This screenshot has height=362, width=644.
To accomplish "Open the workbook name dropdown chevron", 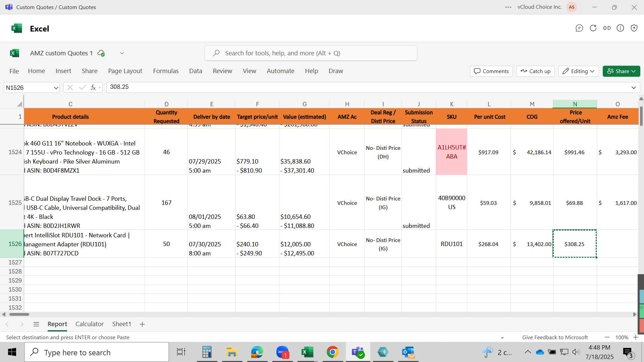I will click(x=122, y=53).
